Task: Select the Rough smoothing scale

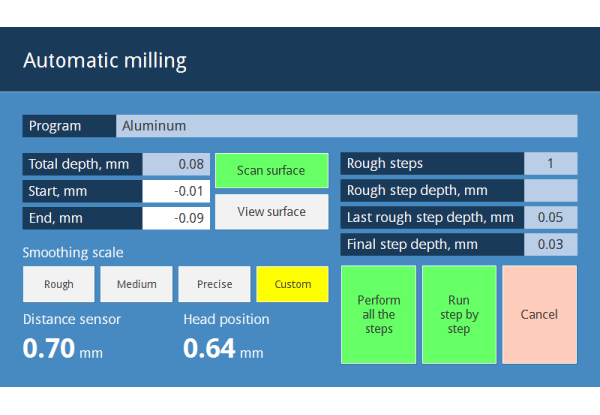Action: [59, 284]
